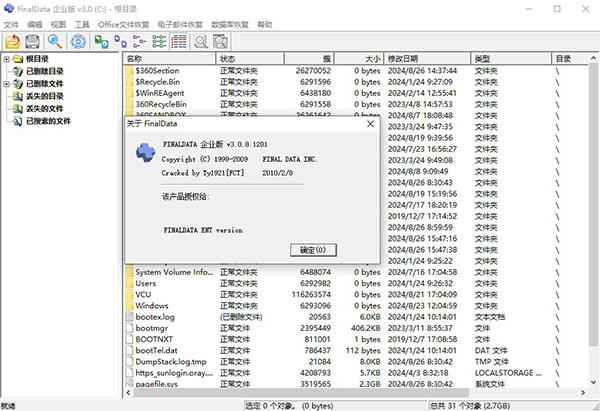Close the 关于 FinalData dialog
600x411 pixels.
tap(370, 124)
